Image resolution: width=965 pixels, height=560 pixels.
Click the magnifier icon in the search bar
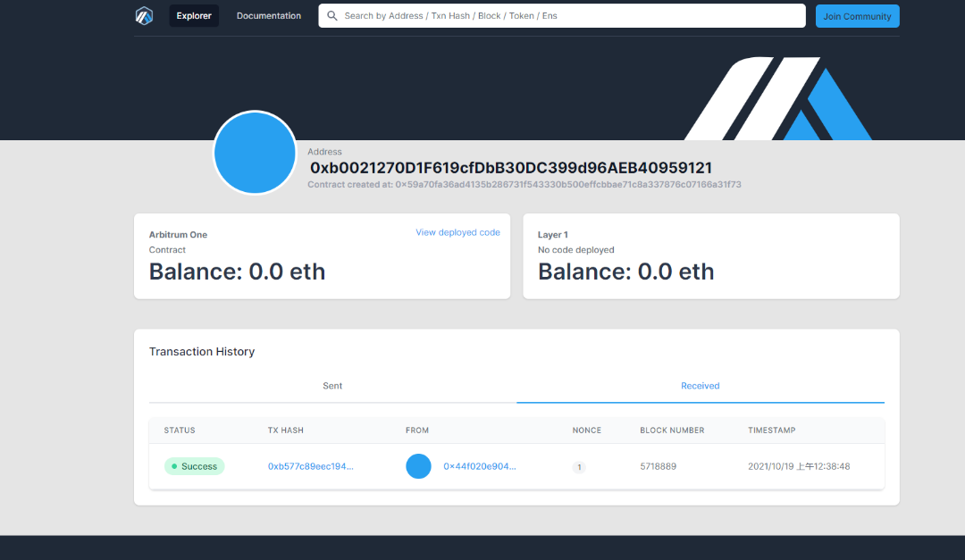coord(332,16)
